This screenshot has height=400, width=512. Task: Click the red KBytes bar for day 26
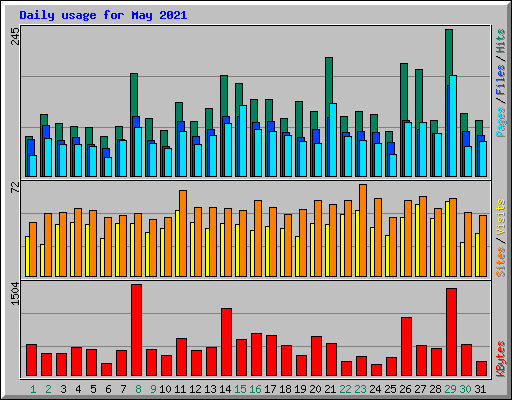tap(406, 346)
